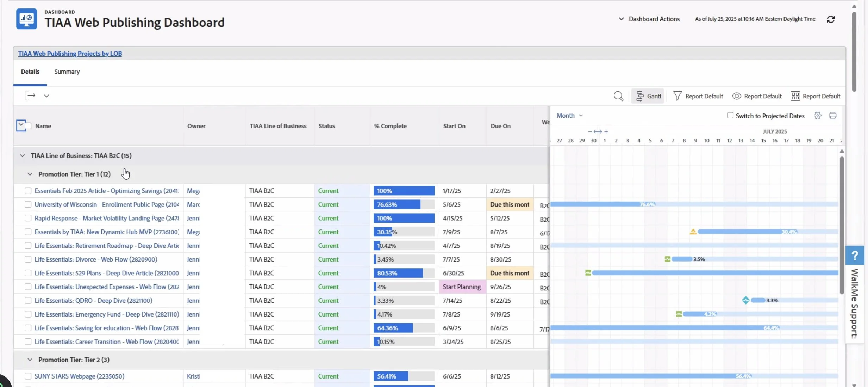Click the page vertical scrollbar

854,51
